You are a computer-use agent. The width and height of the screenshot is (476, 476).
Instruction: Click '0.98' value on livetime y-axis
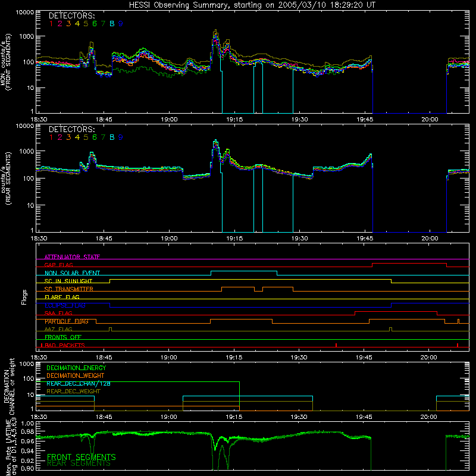coord(27,432)
